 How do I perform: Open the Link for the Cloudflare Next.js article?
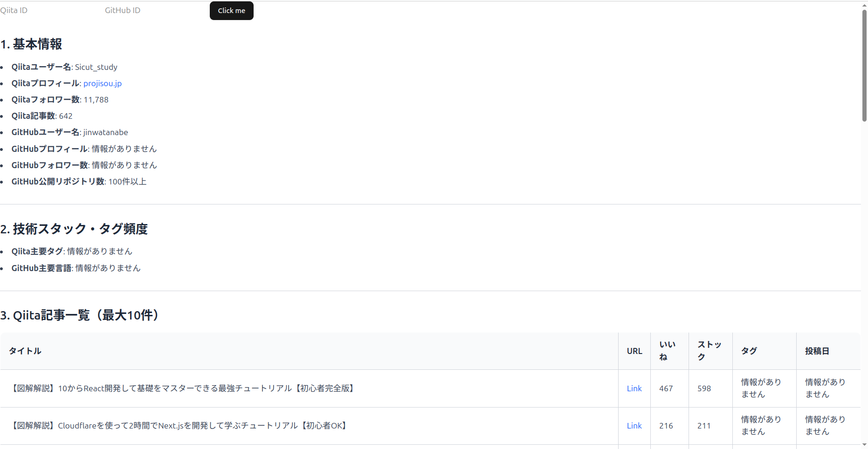point(634,425)
